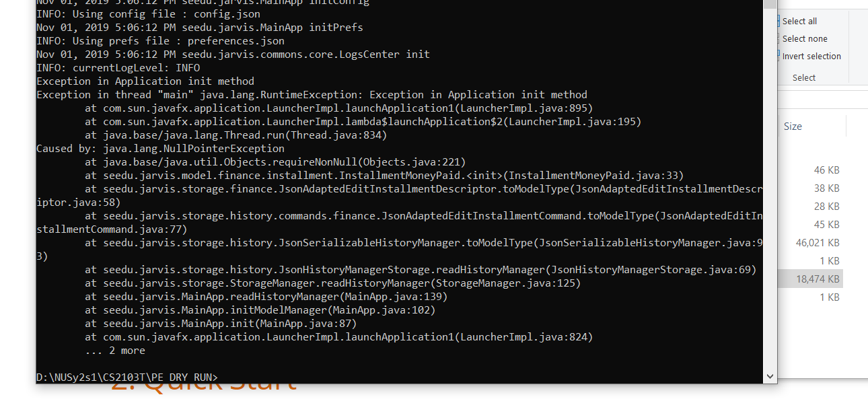Click the Thread.run(Thread.java:834) stack line
The height and width of the screenshot is (399, 868).
(x=236, y=135)
